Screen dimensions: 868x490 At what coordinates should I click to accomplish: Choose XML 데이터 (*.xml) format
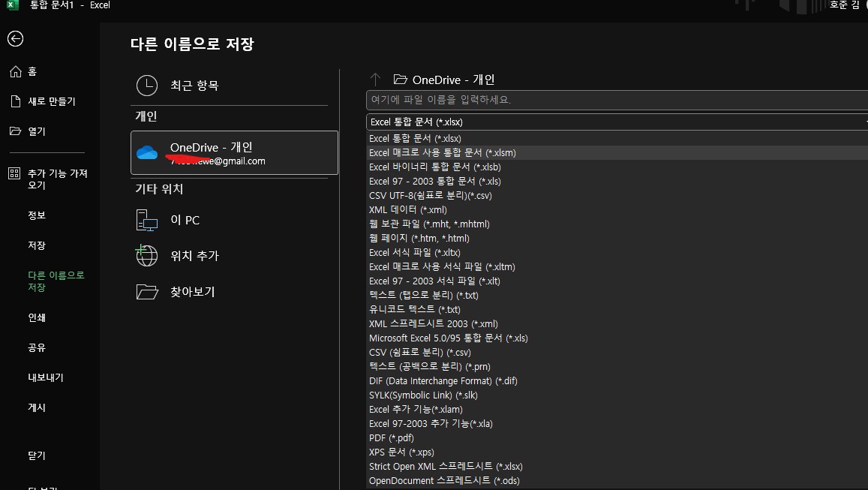pos(617,210)
